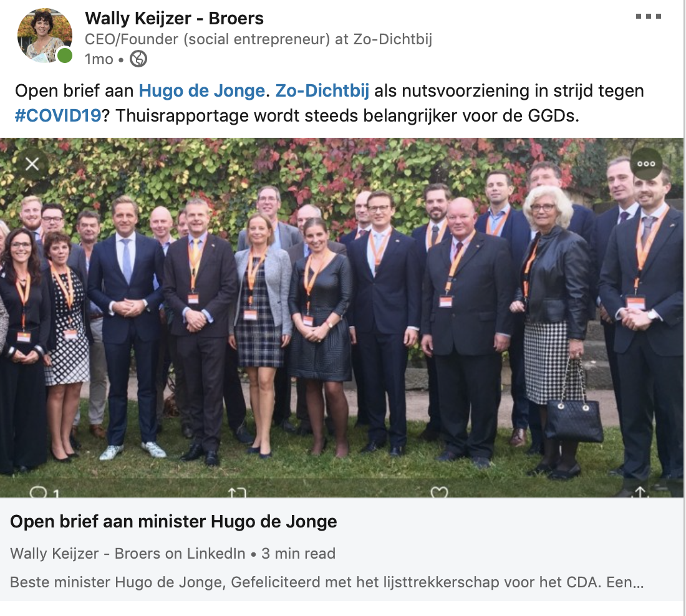Select the #COVID19 hashtag

58,116
